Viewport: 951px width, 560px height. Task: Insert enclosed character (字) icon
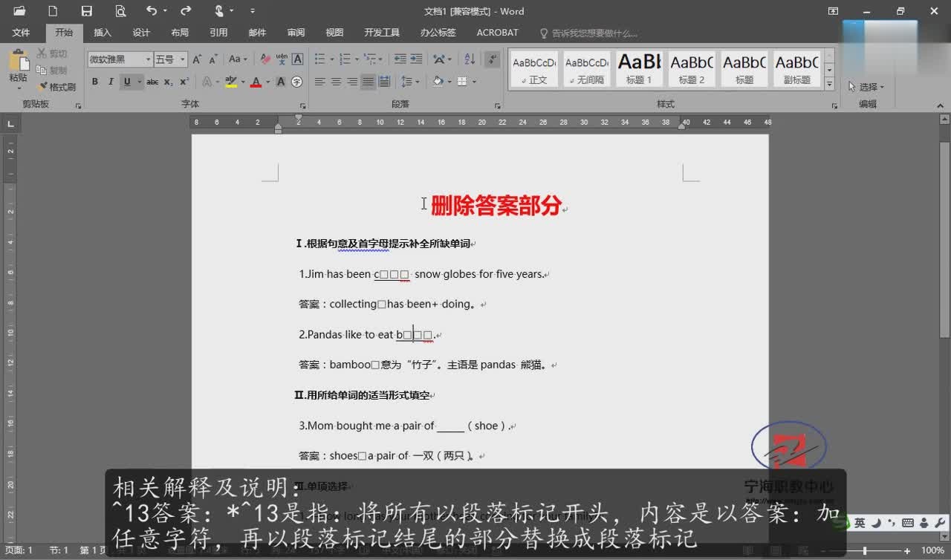point(296,82)
